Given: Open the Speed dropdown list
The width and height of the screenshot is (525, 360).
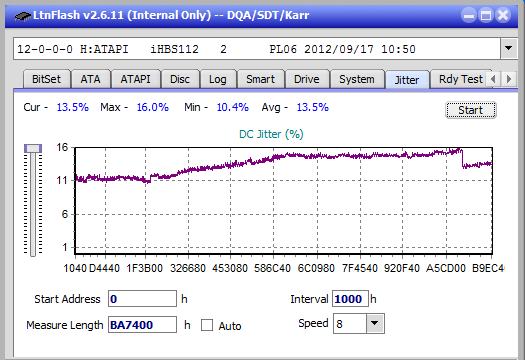Looking at the screenshot, I should pos(375,323).
